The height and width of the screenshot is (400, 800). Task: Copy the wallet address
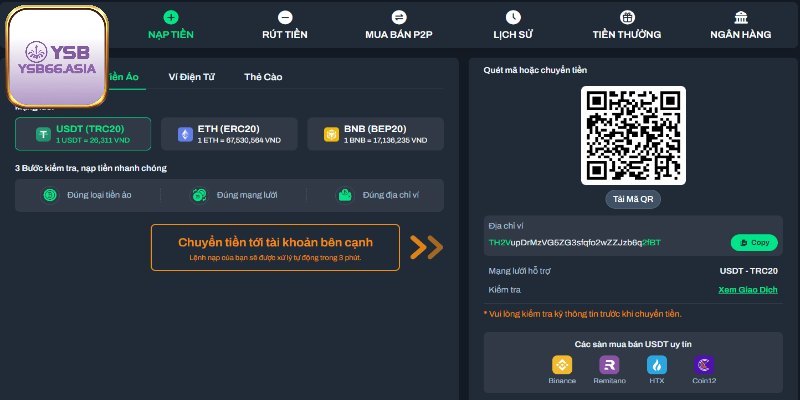coord(754,242)
